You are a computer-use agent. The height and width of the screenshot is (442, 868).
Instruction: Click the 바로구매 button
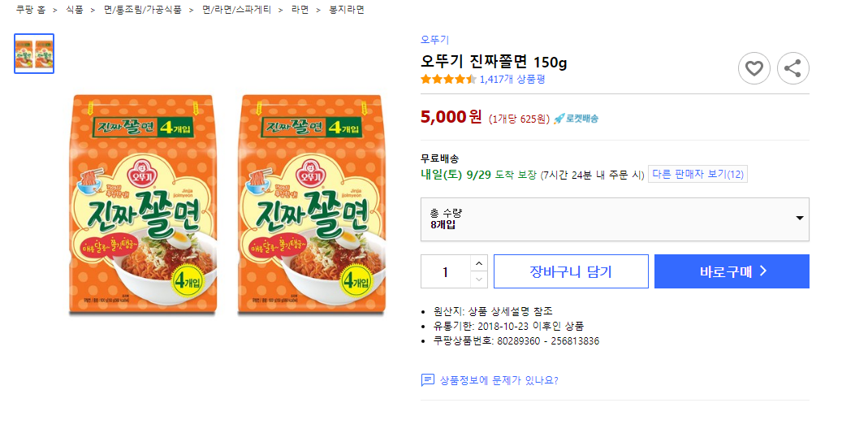click(732, 271)
